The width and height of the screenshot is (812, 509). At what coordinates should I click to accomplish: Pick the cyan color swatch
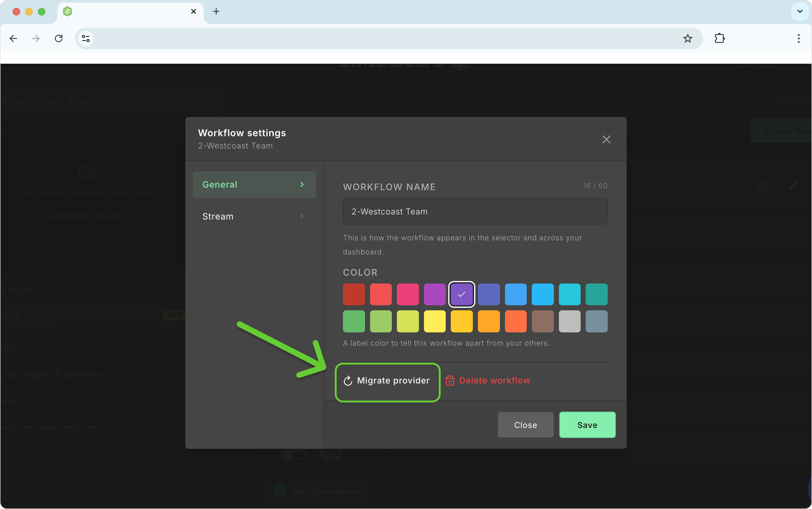pos(570,294)
